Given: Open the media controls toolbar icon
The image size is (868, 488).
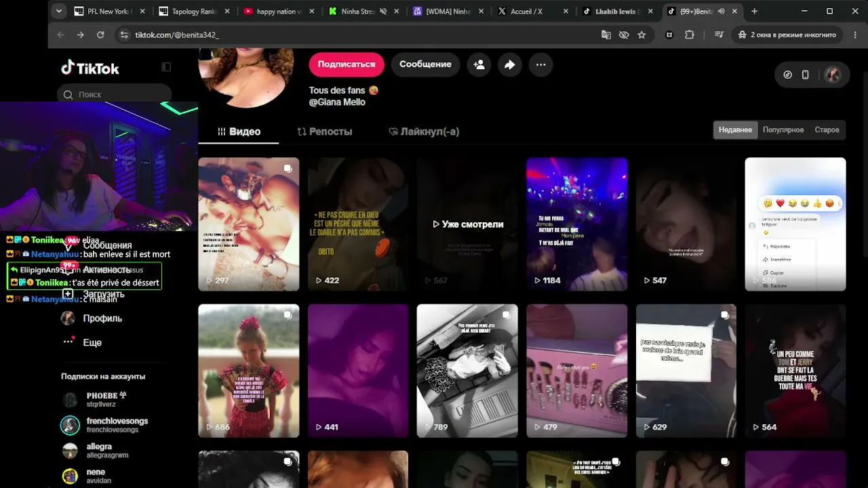Looking at the screenshot, I should coord(719,35).
